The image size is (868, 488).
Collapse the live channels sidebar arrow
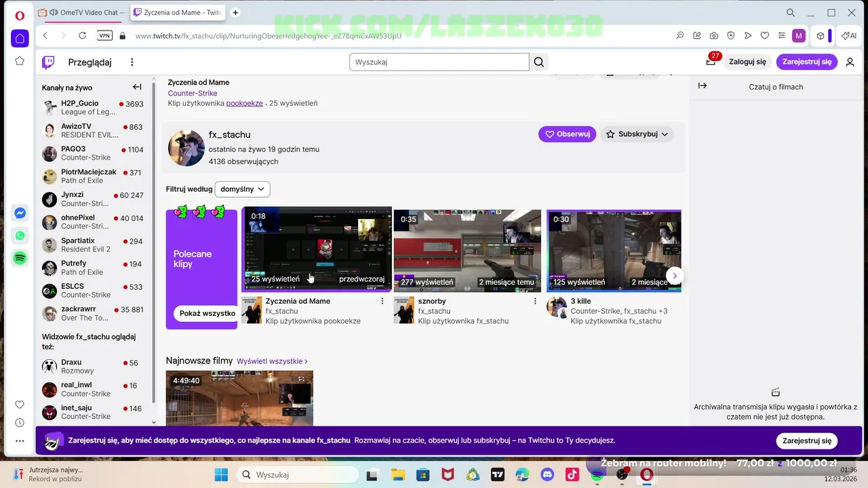coord(137,87)
